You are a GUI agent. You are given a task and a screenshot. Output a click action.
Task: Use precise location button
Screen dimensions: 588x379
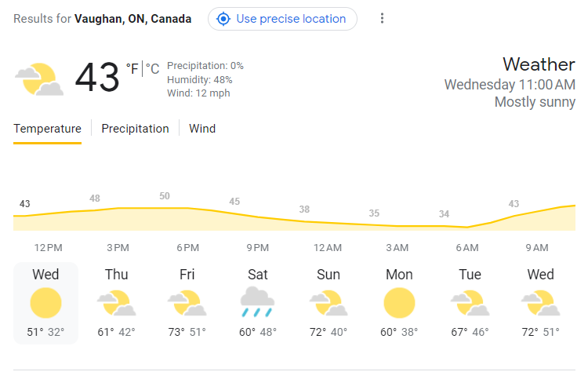click(x=282, y=19)
